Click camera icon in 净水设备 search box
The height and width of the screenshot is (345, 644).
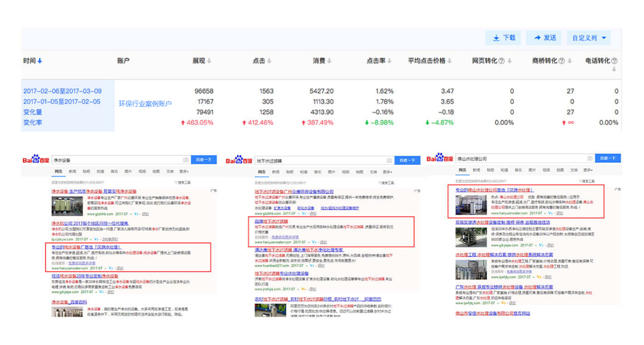[x=186, y=160]
